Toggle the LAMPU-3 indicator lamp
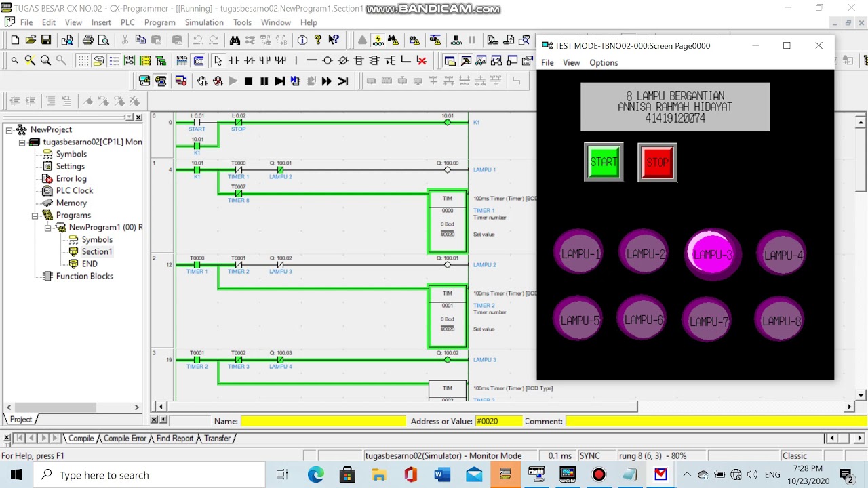Viewport: 868px width, 488px height. (712, 254)
